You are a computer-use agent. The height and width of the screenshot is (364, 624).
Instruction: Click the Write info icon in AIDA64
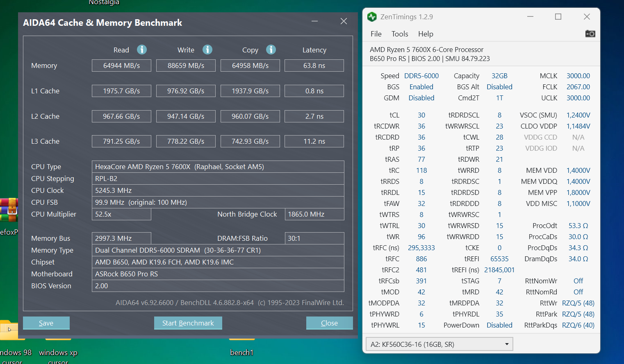click(207, 50)
